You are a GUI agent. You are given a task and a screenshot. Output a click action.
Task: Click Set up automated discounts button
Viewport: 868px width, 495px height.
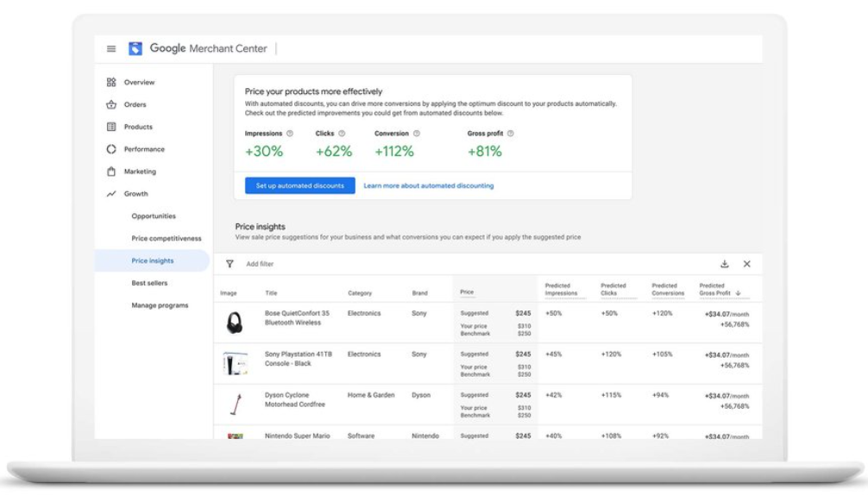pos(299,185)
